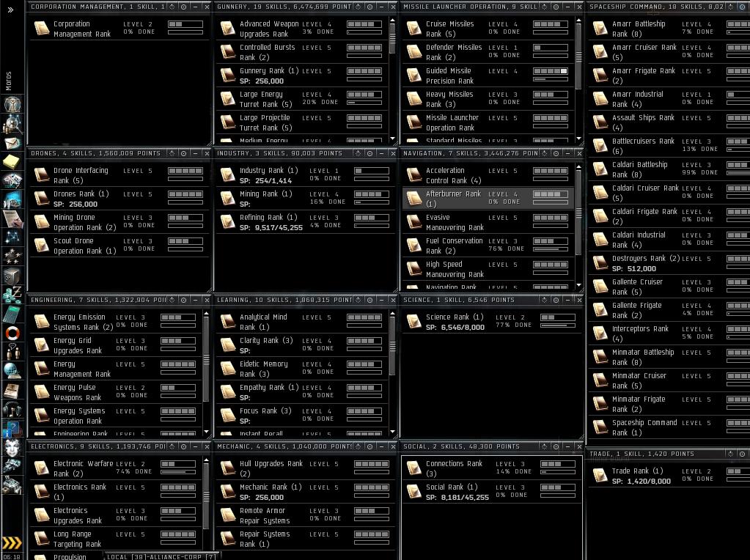Click the Destroyers Rank skill entry

[669, 263]
